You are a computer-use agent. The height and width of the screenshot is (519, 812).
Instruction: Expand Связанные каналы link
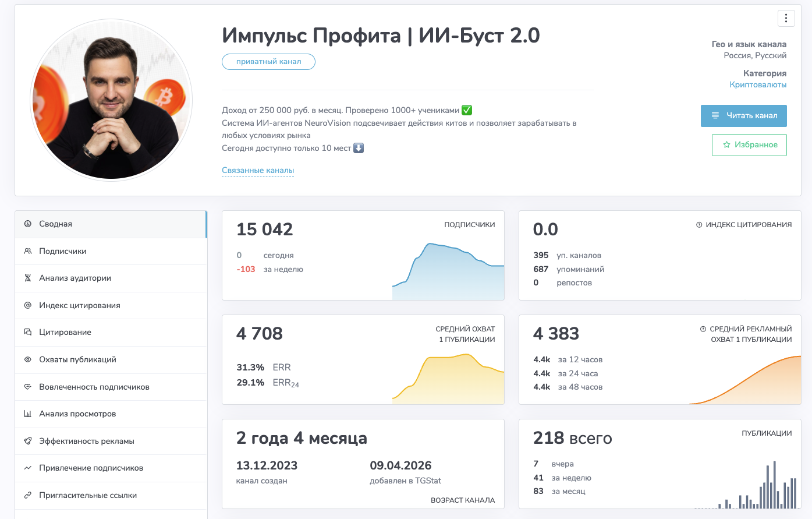pos(258,171)
